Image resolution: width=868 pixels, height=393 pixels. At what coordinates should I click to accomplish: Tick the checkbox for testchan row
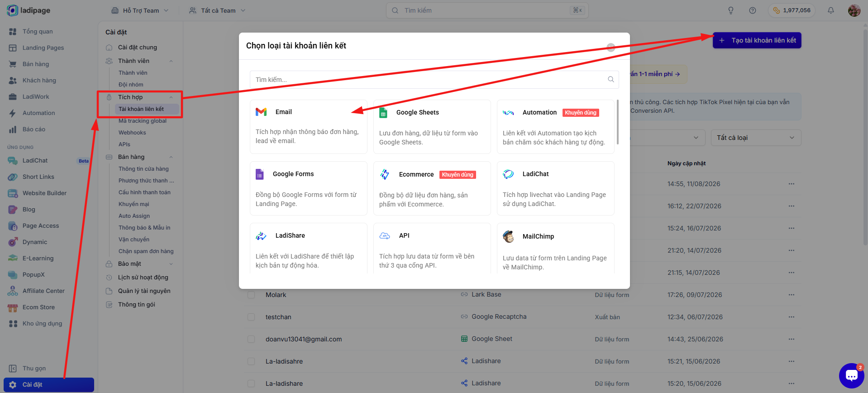[251, 317]
